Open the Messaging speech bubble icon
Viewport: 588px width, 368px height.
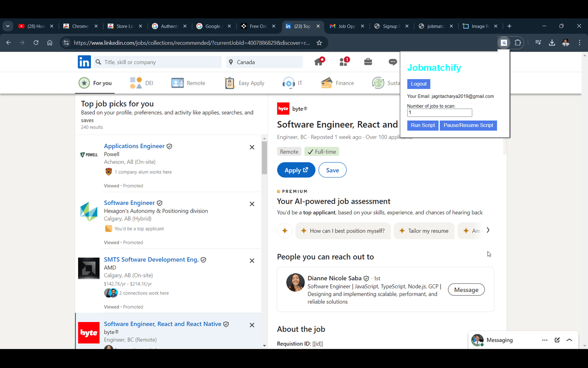point(393,62)
